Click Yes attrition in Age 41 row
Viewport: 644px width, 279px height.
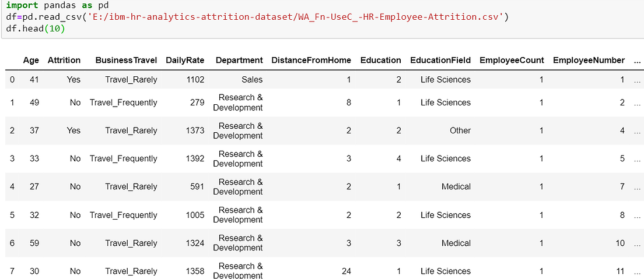pos(73,80)
